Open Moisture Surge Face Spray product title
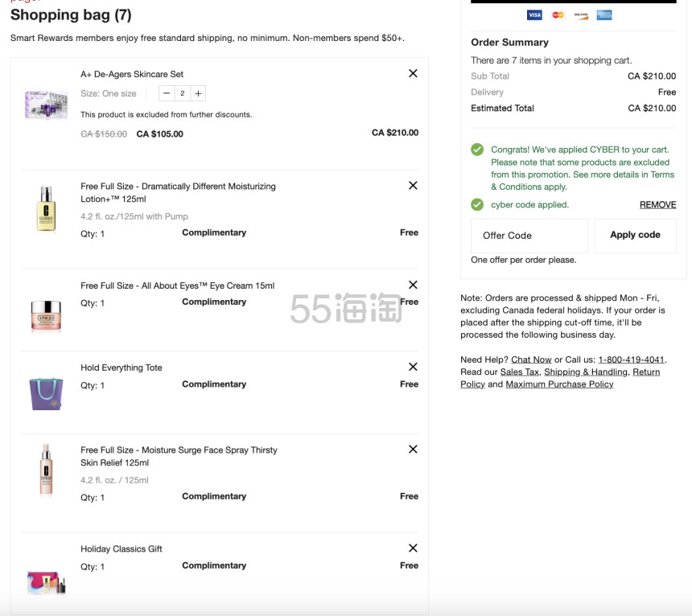This screenshot has height=616, width=692. pos(179,457)
